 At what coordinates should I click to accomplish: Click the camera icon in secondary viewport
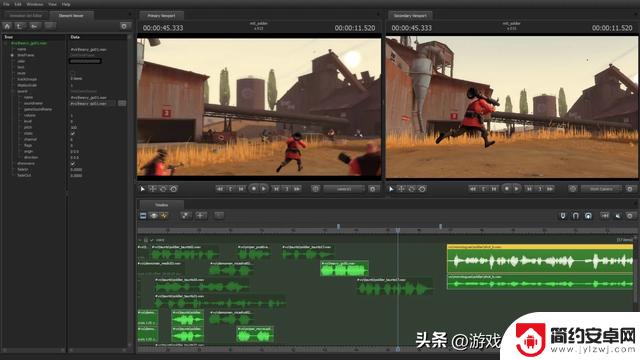coord(572,189)
